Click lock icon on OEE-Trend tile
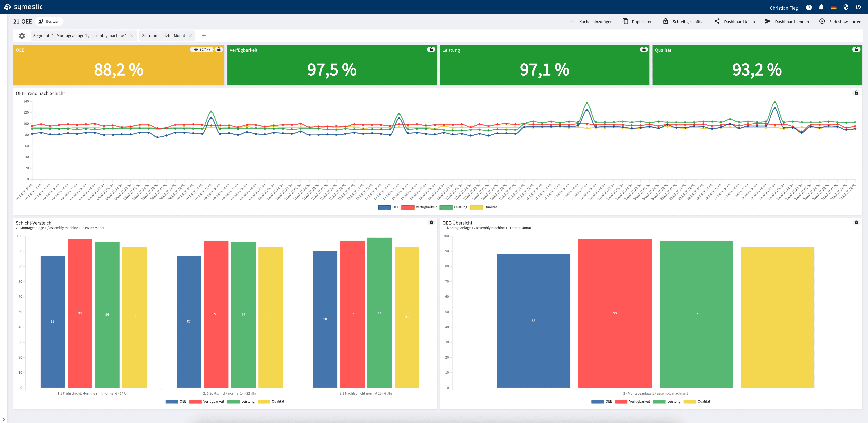 856,93
